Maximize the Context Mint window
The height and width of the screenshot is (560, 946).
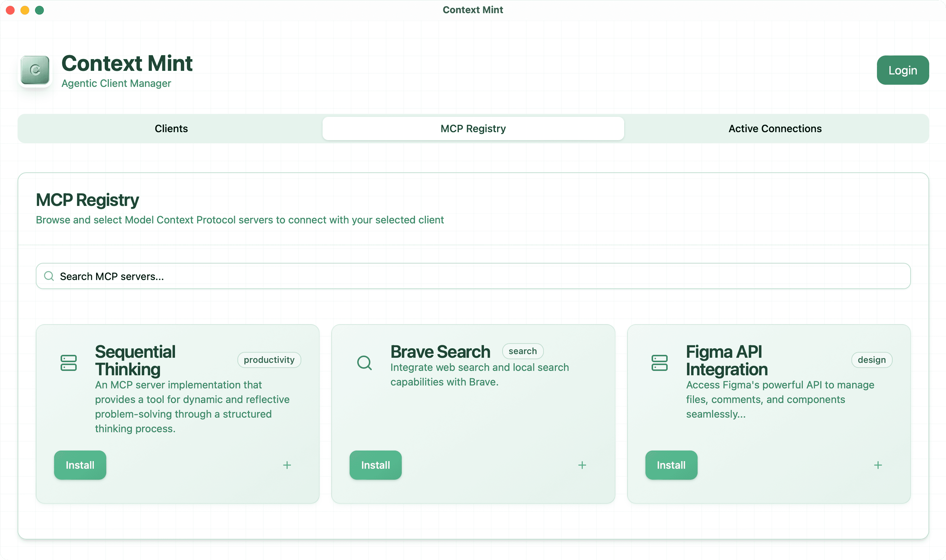coord(39,10)
